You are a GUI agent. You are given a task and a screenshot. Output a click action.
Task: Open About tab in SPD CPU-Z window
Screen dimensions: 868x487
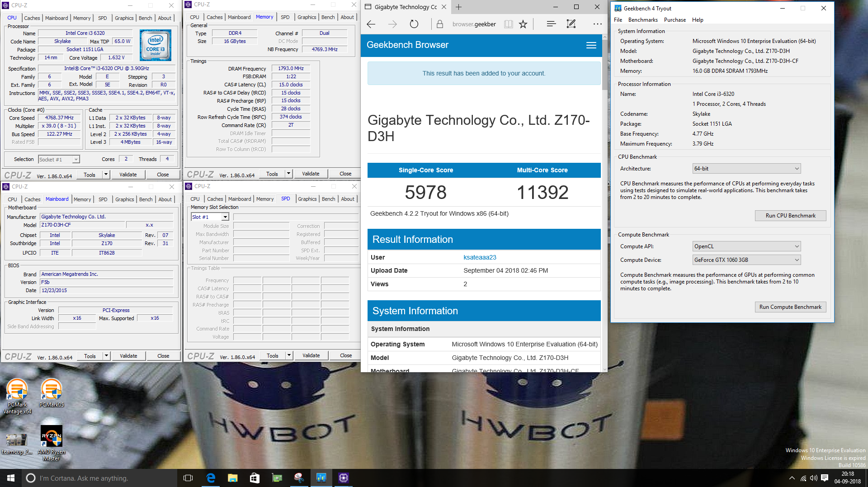click(x=348, y=199)
